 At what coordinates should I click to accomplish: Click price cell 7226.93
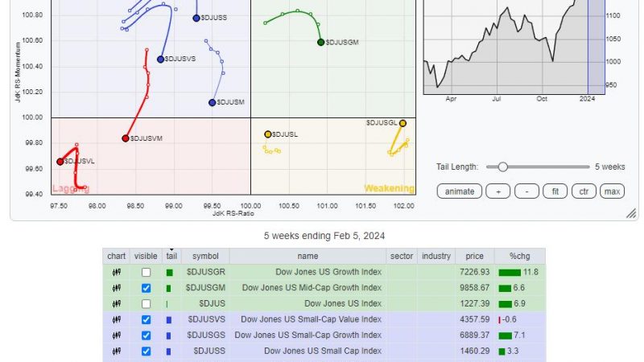(474, 272)
